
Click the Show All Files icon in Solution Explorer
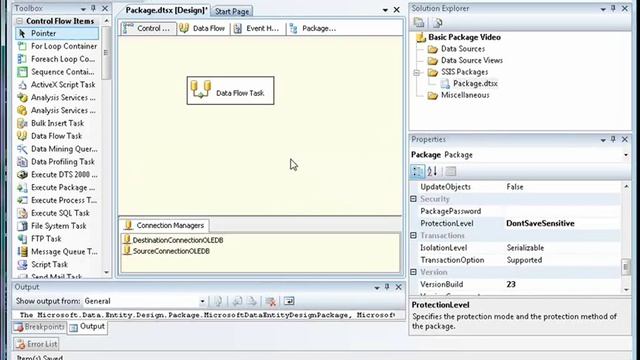438,23
